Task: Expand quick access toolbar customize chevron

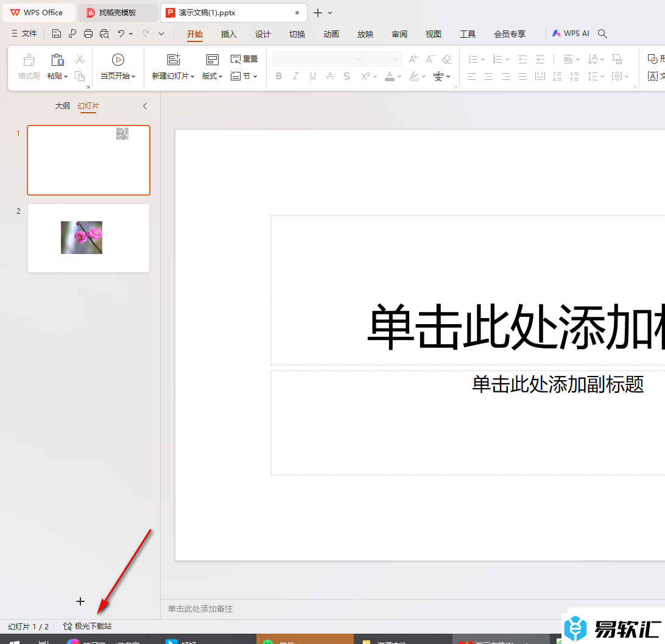Action: 161,34
